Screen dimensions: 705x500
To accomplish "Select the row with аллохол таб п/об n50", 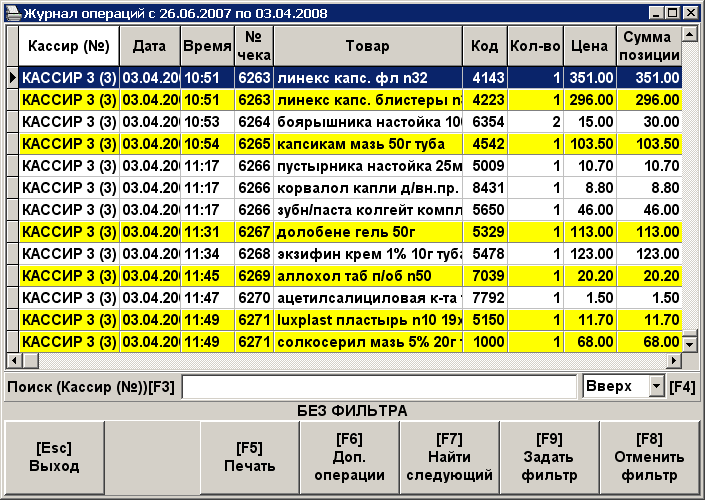I will point(367,275).
